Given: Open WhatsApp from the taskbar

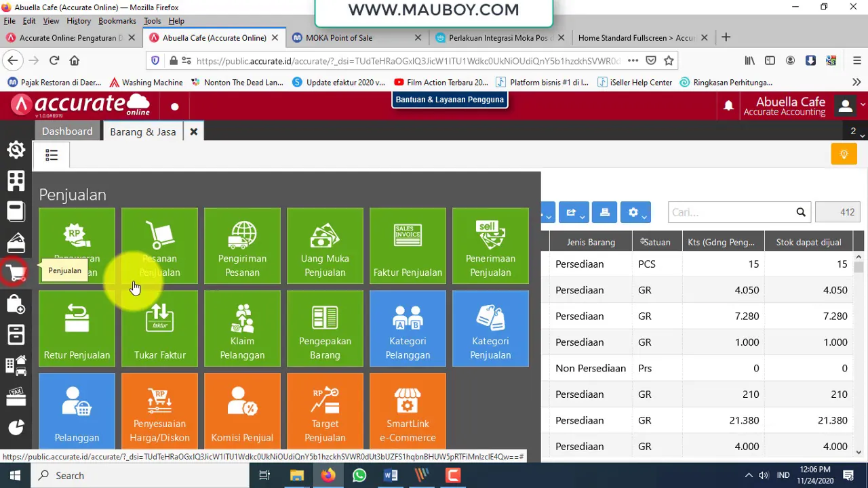Looking at the screenshot, I should pos(359,475).
